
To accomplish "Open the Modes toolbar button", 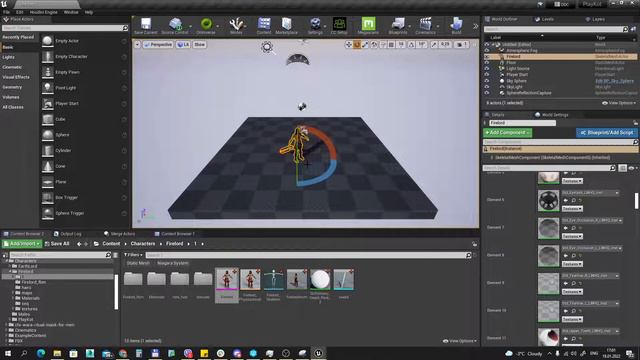I will tap(236, 25).
